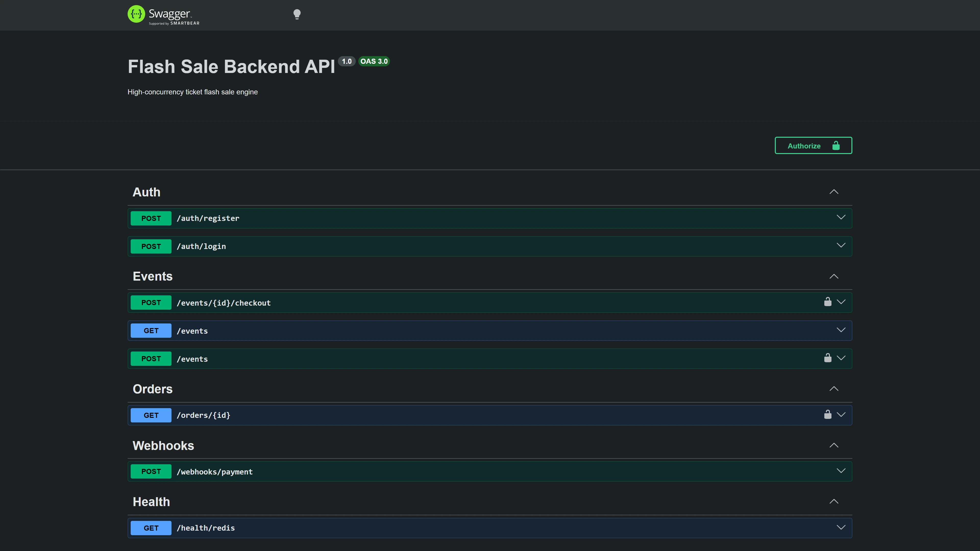The width and height of the screenshot is (980, 551).
Task: Click the /events/{id}/checkout path text
Action: [224, 303]
